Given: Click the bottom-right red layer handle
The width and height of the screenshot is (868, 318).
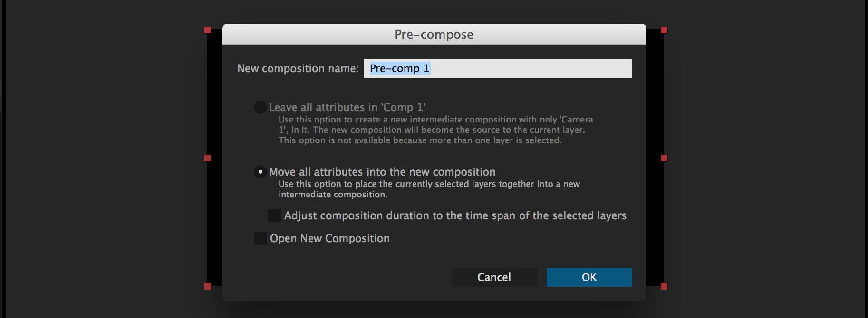Looking at the screenshot, I should pyautogui.click(x=664, y=286).
